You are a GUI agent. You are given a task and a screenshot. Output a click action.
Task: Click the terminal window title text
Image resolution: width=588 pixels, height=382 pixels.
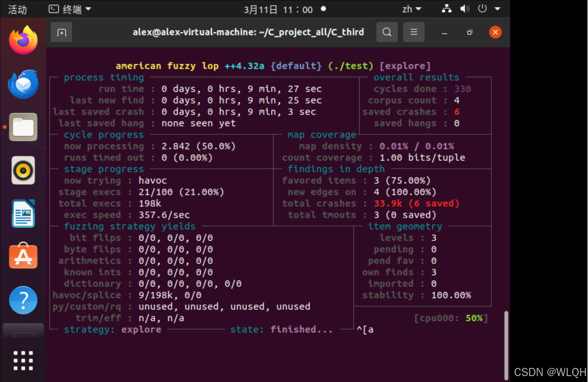248,32
